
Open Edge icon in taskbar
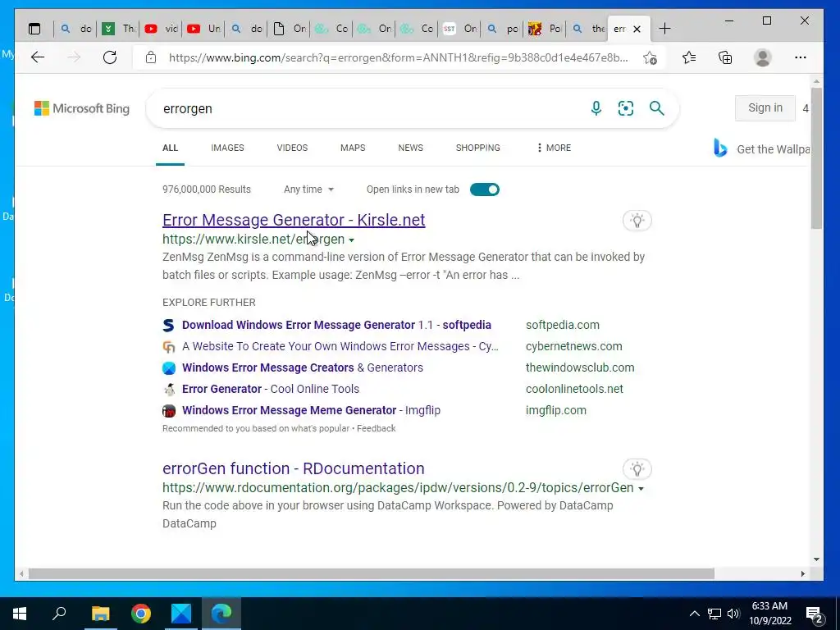point(221,614)
